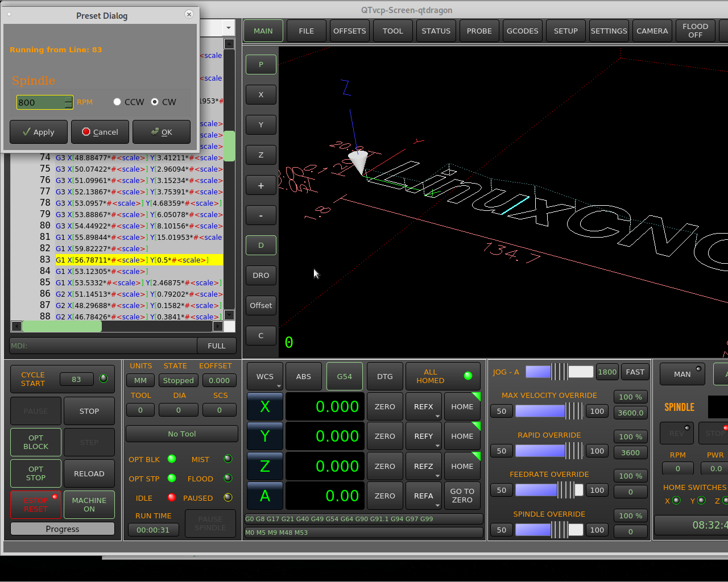Go to the TOOL tab
Viewport: 728px width, 582px height.
pos(393,31)
